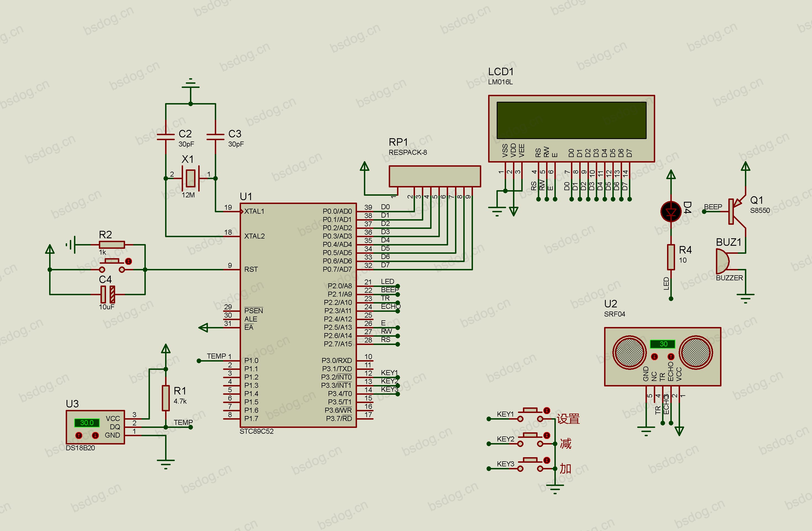Click the STC89C52 microcontroller U1 body

click(298, 315)
